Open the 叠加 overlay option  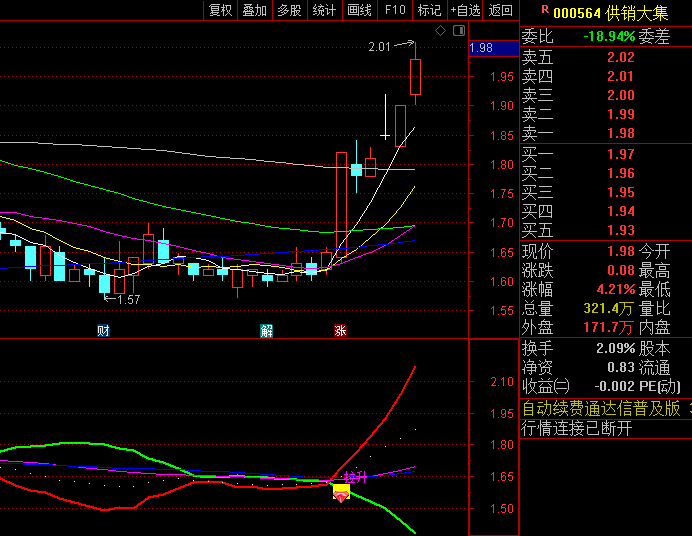coord(254,10)
